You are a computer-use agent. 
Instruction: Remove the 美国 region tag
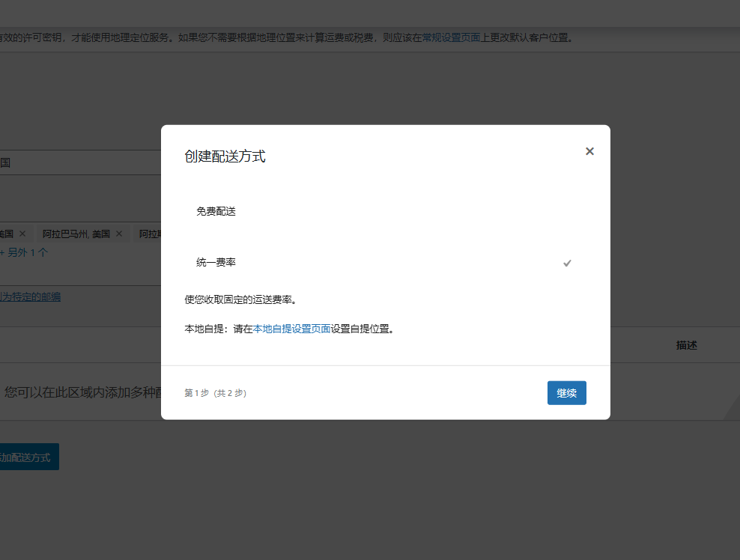[x=22, y=233]
